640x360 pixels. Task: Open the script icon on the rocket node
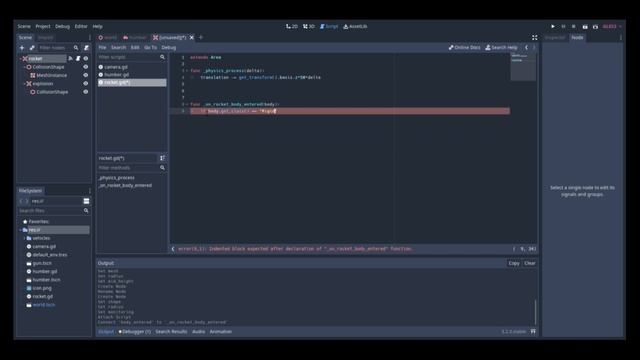(78, 58)
